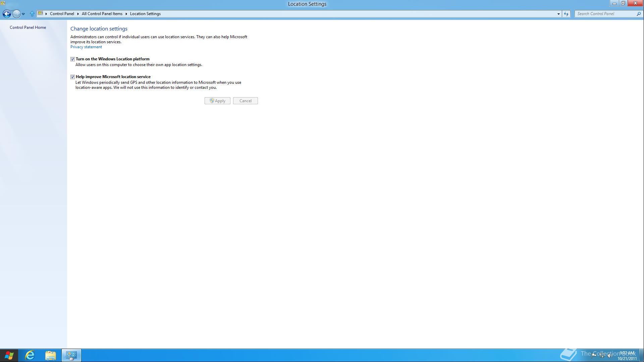Select Location Settings in the breadcrumb
The width and height of the screenshot is (644, 362).
point(145,14)
